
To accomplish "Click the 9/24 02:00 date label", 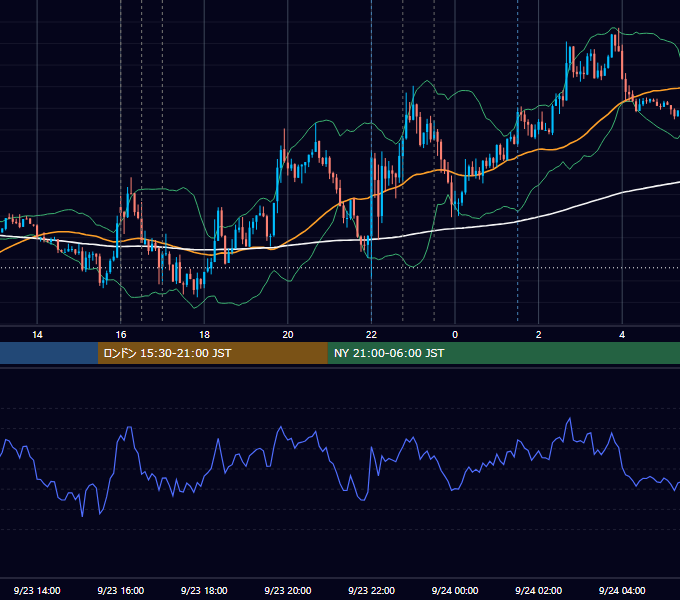I will pos(538,590).
